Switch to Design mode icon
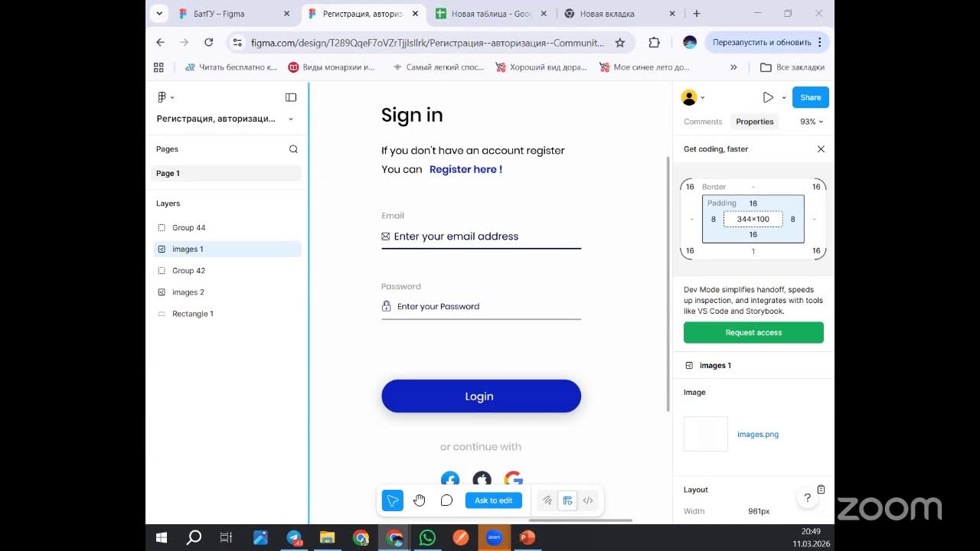The width and height of the screenshot is (980, 551). (567, 500)
